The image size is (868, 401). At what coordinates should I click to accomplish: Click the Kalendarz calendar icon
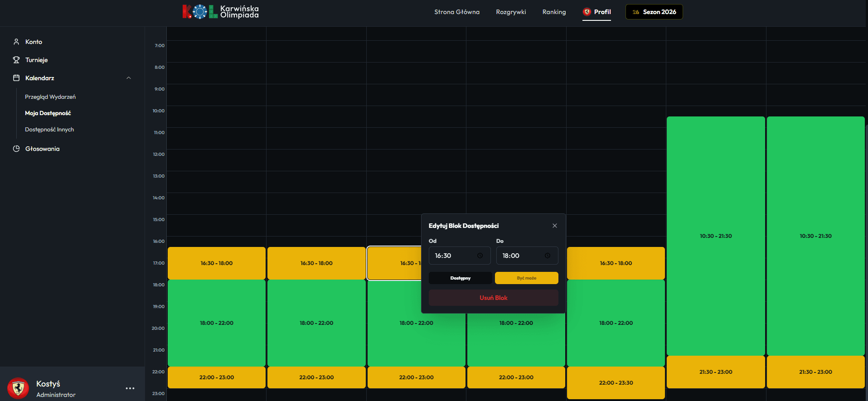(16, 78)
